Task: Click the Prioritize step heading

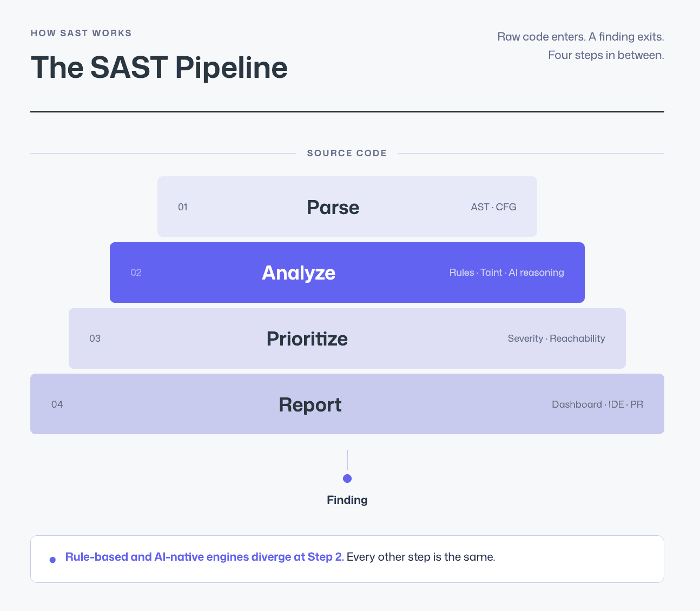Action: click(307, 339)
